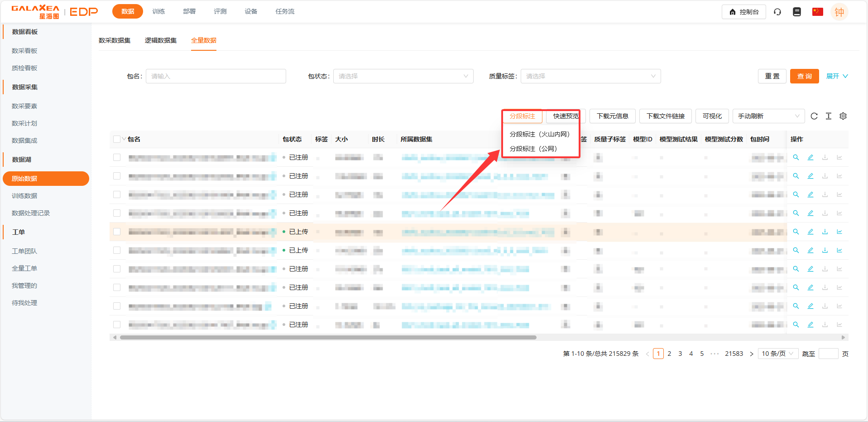Image resolution: width=868 pixels, height=422 pixels.
Task: Toggle the select-all checkbox in table header
Action: click(x=117, y=139)
